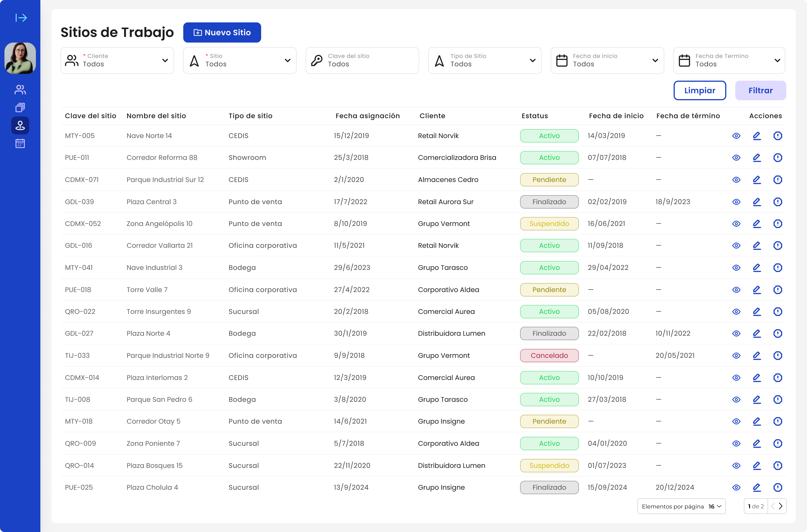
Task: Click the Clave del sitio column header
Action: (90, 116)
